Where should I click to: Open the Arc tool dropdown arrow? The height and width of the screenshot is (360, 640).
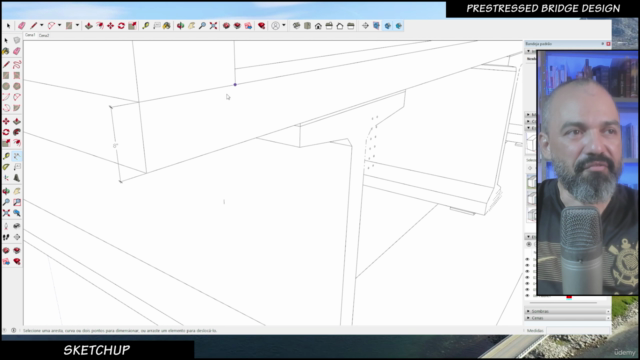(60, 26)
